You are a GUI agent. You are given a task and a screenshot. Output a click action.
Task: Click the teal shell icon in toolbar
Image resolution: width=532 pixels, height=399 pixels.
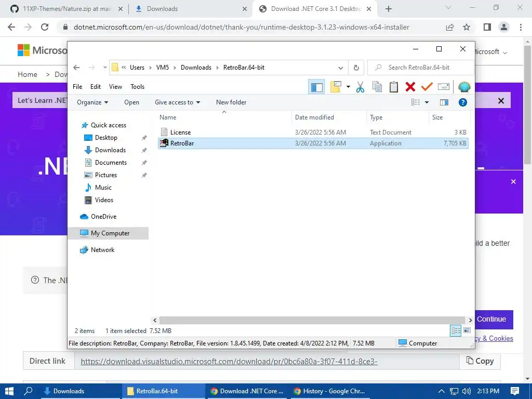point(464,87)
